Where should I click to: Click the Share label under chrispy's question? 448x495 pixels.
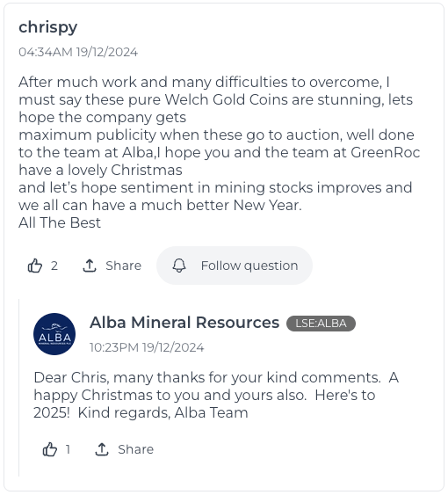[123, 266]
